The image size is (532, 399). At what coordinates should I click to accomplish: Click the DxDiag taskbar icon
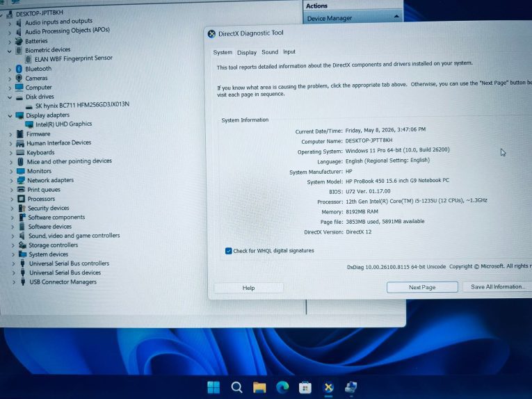[328, 387]
